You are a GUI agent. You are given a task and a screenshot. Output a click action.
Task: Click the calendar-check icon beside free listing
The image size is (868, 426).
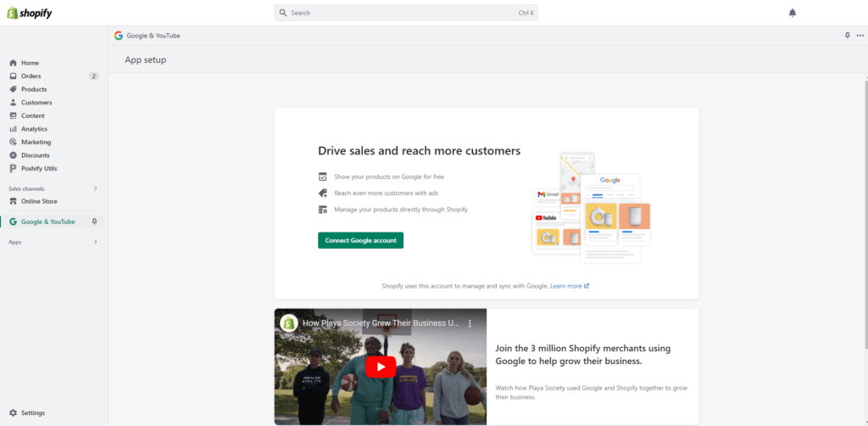pos(323,177)
